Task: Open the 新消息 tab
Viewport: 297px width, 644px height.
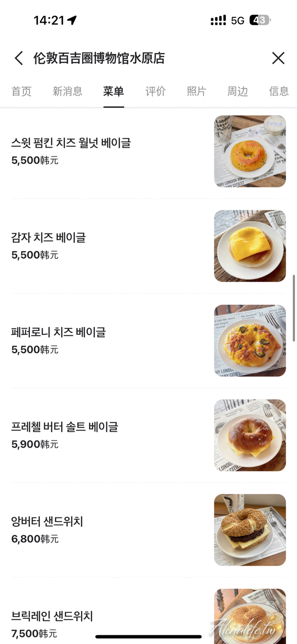Action: 68,91
